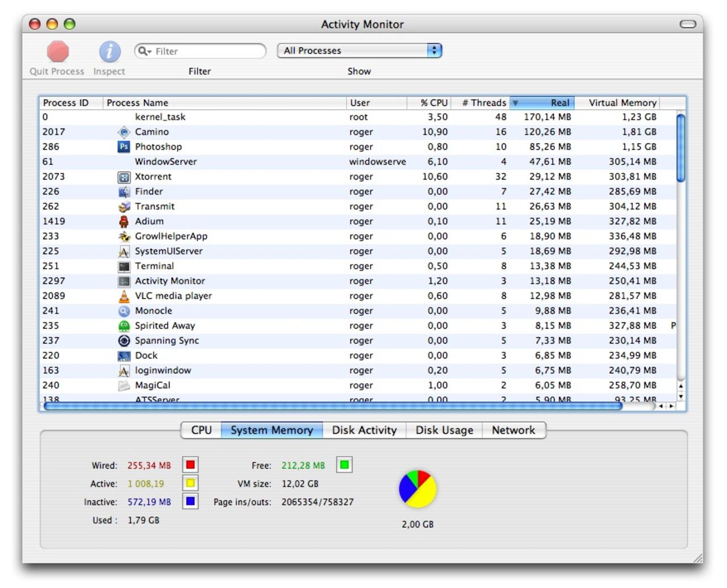This screenshot has height=588, width=727.
Task: Click the Quit Process stop icon
Action: pos(57,52)
